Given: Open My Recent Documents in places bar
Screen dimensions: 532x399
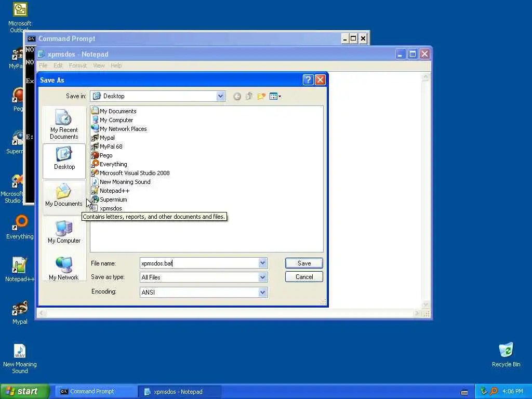Looking at the screenshot, I should 64,125.
